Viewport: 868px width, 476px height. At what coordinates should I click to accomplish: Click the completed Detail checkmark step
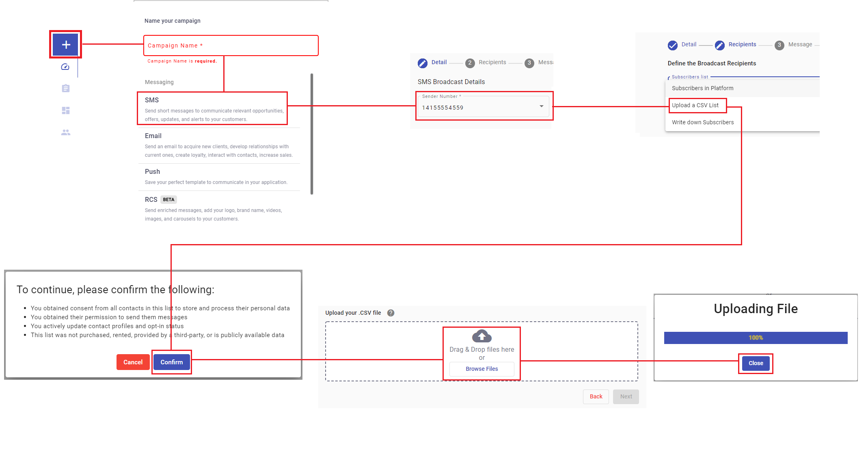(x=673, y=45)
